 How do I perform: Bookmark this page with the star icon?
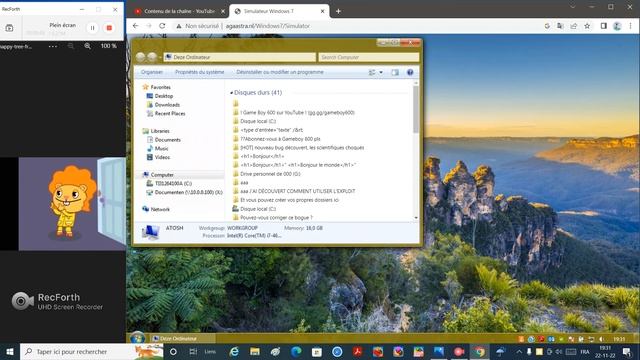(x=587, y=26)
